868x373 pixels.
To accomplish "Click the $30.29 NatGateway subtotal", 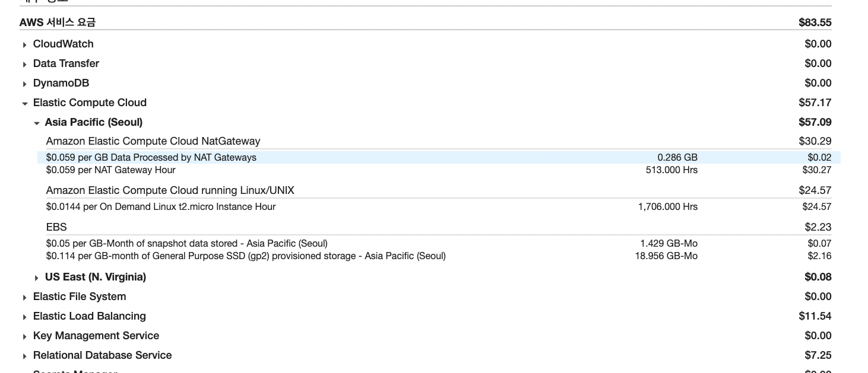I will pyautogui.click(x=815, y=141).
